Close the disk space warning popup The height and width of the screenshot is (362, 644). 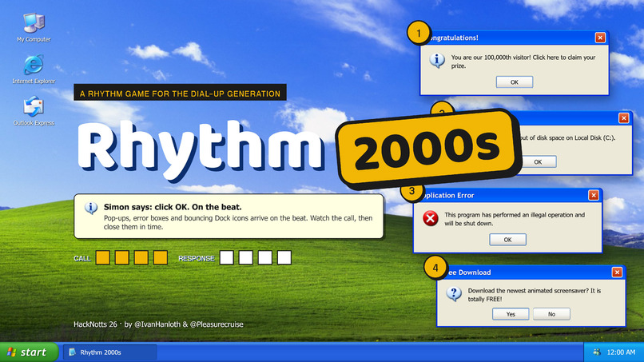tap(623, 118)
